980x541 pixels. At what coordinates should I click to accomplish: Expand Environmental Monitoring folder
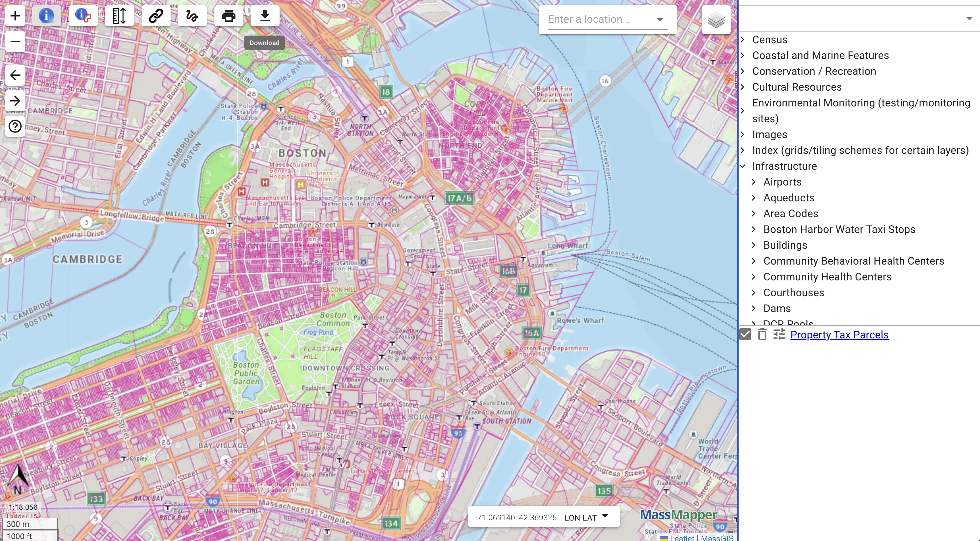point(742,110)
